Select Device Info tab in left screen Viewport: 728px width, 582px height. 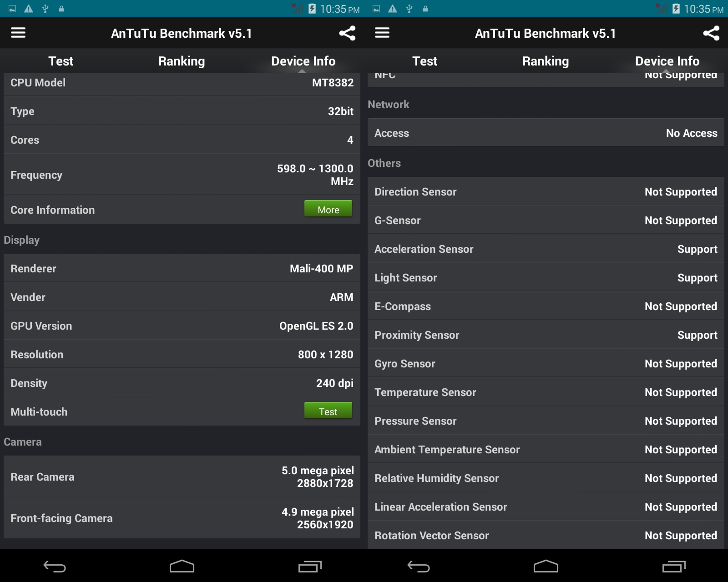(x=303, y=61)
